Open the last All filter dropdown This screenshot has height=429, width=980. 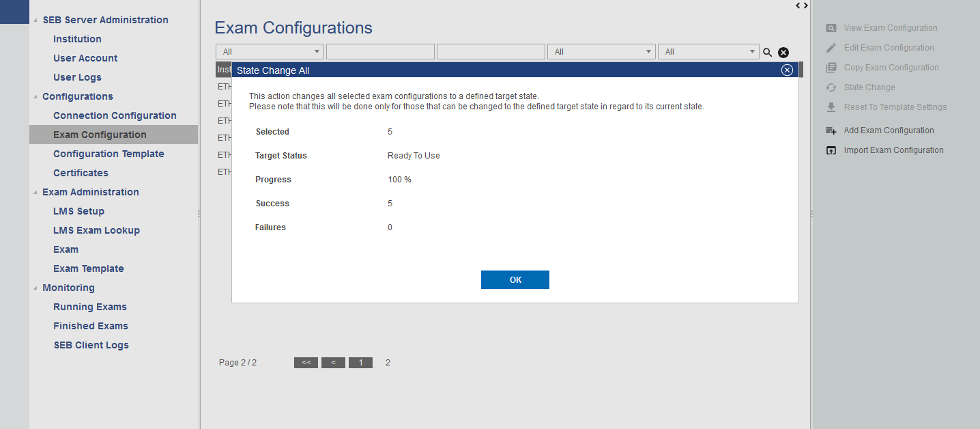(x=708, y=52)
